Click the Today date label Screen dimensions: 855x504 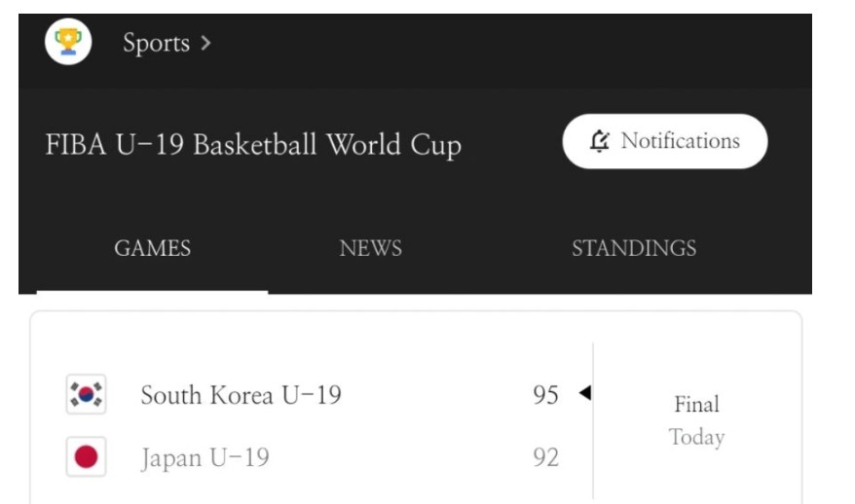coord(696,438)
